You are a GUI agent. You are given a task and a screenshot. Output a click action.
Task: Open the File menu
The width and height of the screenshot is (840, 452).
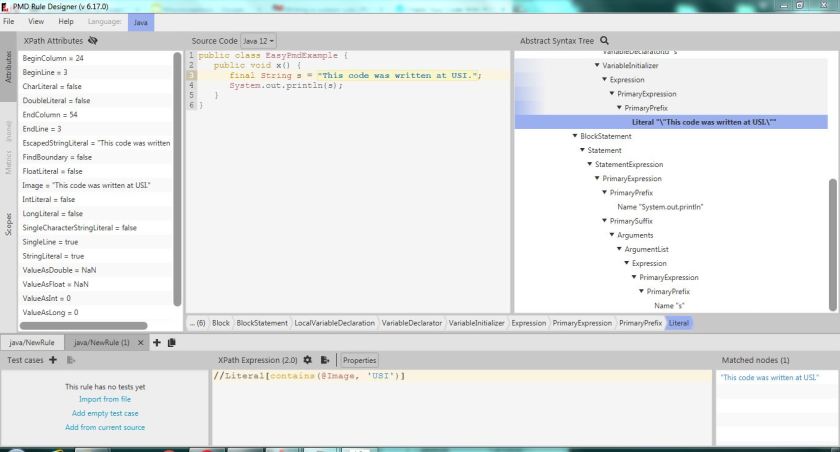pyautogui.click(x=10, y=21)
